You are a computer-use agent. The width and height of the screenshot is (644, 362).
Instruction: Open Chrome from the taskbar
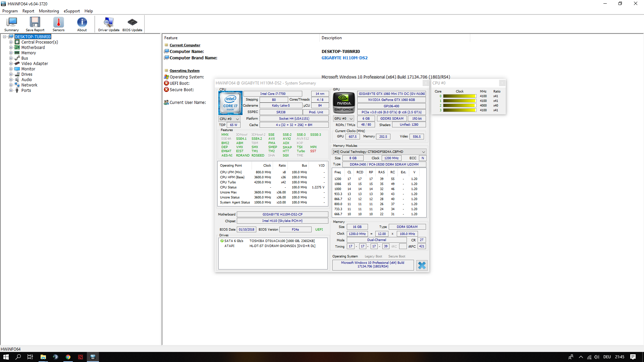click(x=68, y=357)
